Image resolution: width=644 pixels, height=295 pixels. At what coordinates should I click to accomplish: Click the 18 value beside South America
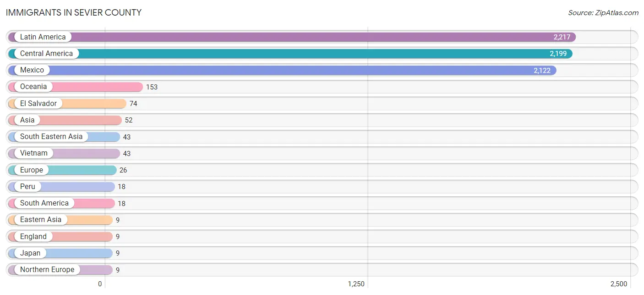pos(121,204)
